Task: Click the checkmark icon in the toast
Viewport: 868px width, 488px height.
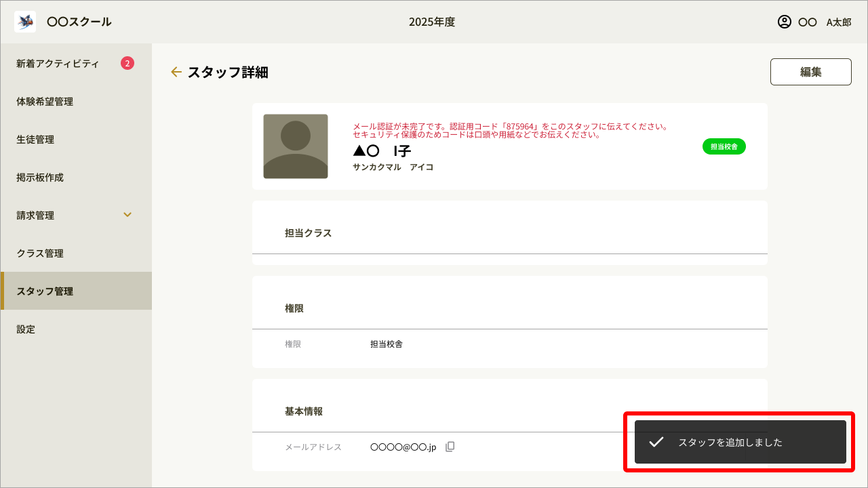Action: [x=654, y=443]
